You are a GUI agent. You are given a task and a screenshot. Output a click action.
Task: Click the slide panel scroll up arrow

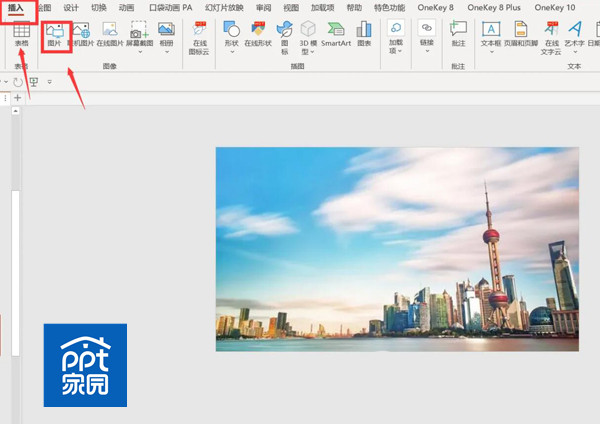pos(15,111)
